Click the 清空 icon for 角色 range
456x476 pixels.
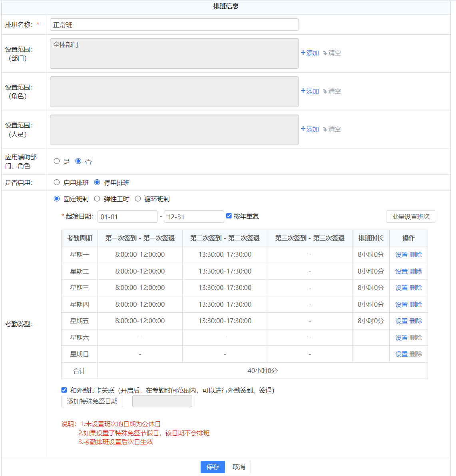325,91
